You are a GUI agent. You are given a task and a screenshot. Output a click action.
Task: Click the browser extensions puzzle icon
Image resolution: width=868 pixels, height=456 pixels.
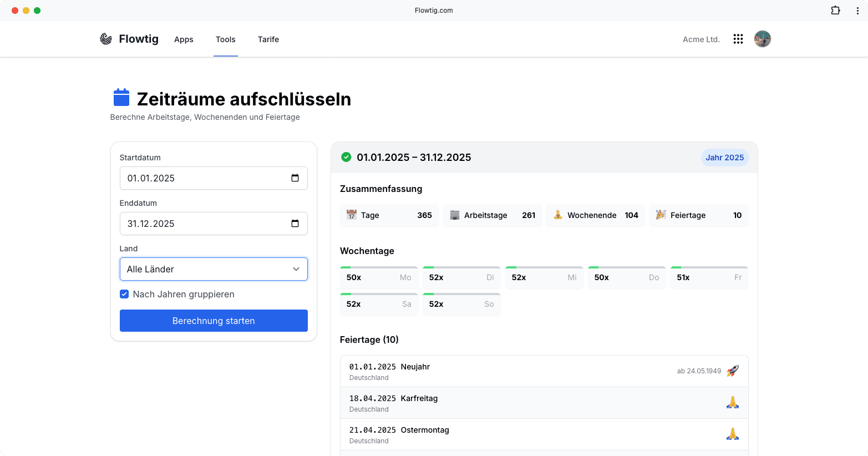[x=835, y=11]
